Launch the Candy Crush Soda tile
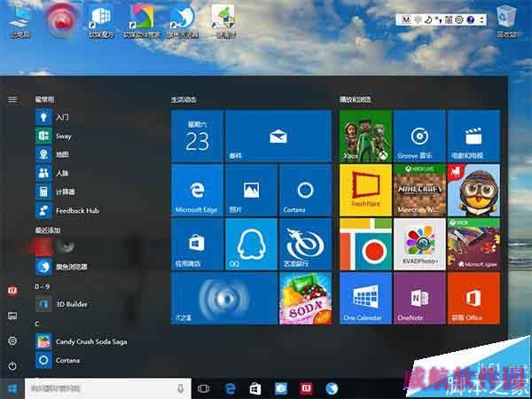Viewport: 532px width, 399px height. point(305,298)
